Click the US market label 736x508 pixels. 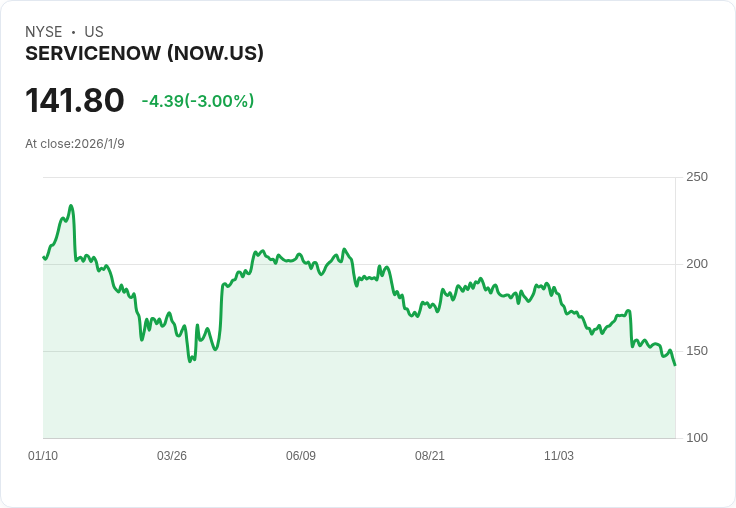(x=94, y=32)
